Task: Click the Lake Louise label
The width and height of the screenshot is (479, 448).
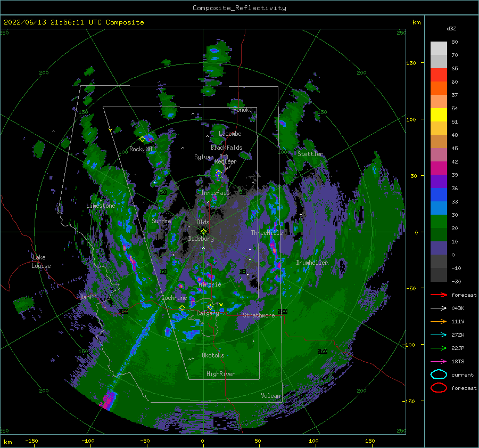Action: point(41,262)
